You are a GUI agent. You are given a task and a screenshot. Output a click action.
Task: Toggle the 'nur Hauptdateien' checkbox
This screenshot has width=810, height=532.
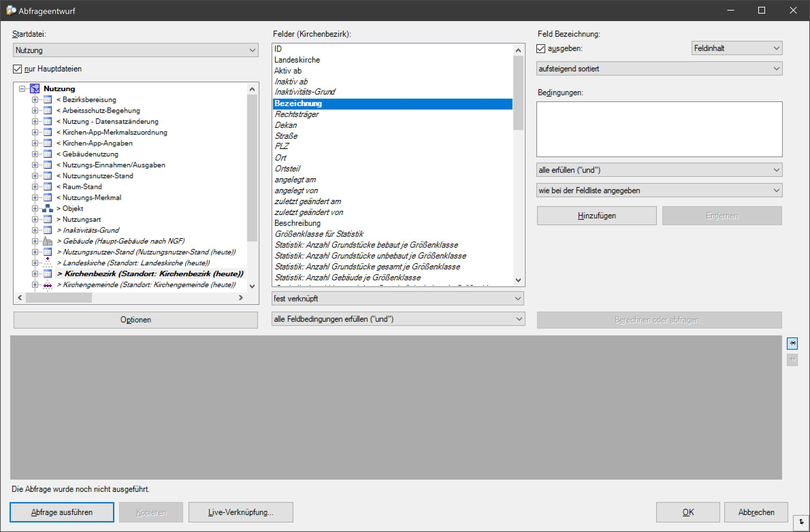point(17,69)
